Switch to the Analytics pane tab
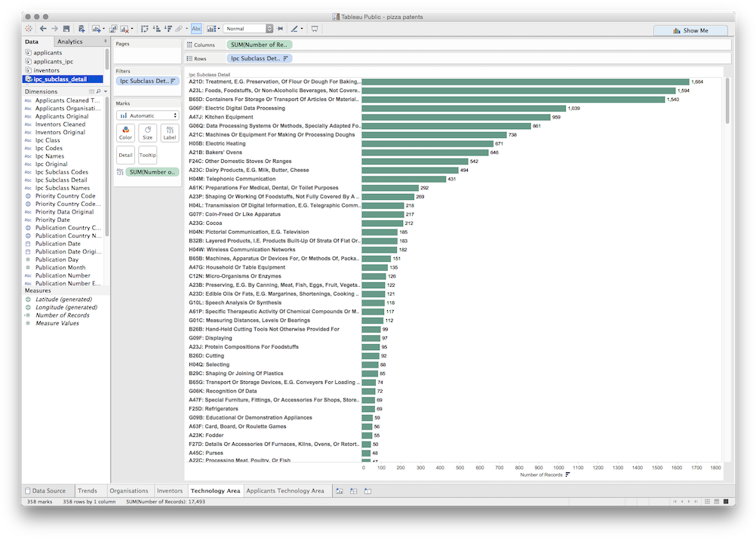Image resolution: width=756 pixels, height=538 pixels. (x=70, y=42)
